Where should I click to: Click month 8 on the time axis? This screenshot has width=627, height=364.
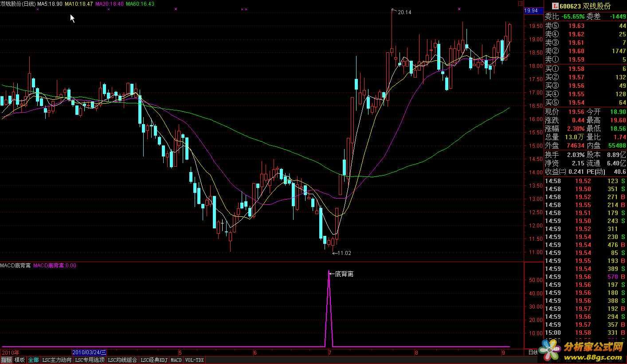[x=416, y=353]
